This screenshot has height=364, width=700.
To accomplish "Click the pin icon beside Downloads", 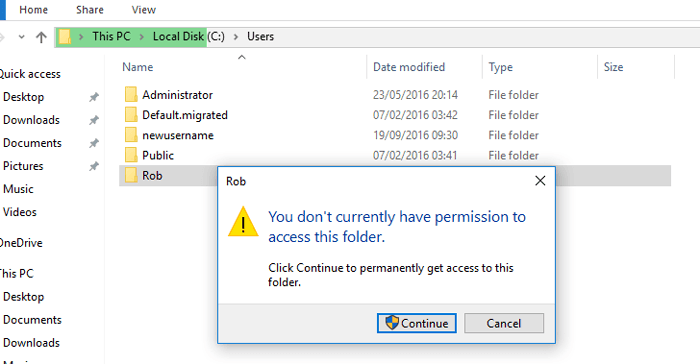I will pos(94,120).
